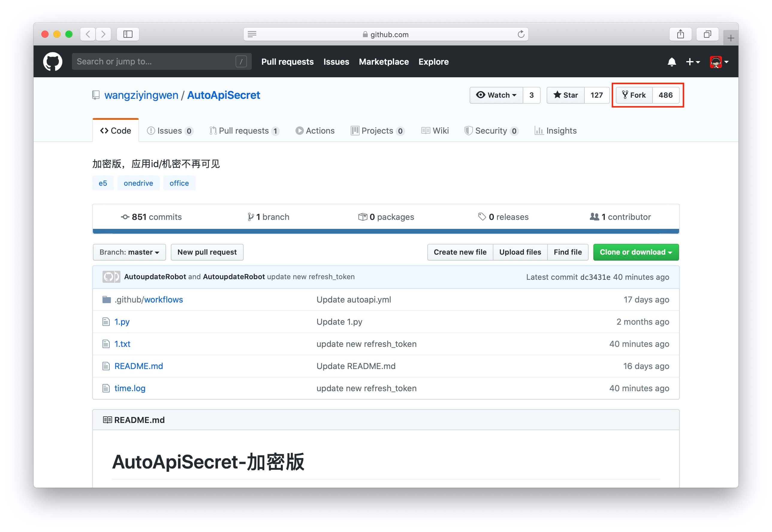Open the plus create-new menu
The width and height of the screenshot is (772, 532).
coord(692,62)
